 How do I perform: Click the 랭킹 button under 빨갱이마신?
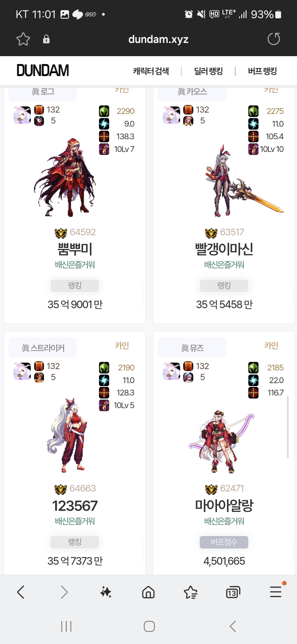click(224, 286)
